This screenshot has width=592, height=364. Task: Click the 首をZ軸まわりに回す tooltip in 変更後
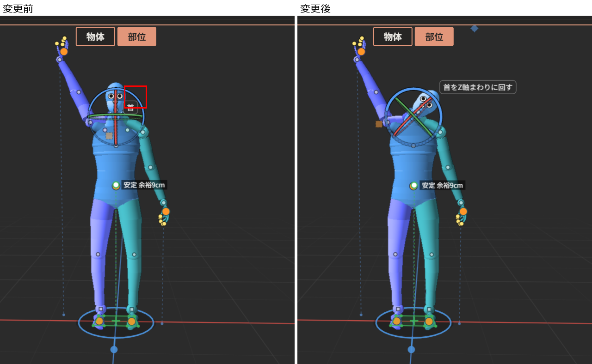pos(478,87)
